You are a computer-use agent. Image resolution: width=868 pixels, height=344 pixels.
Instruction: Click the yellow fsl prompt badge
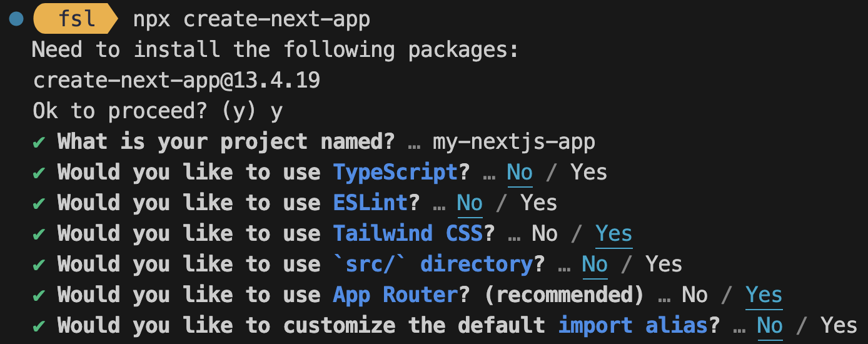coord(76,19)
